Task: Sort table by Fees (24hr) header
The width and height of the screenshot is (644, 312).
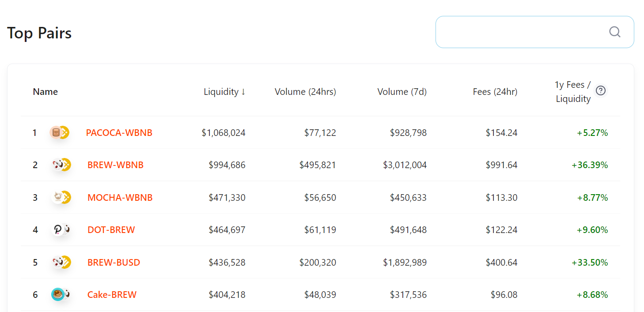Action: 495,92
